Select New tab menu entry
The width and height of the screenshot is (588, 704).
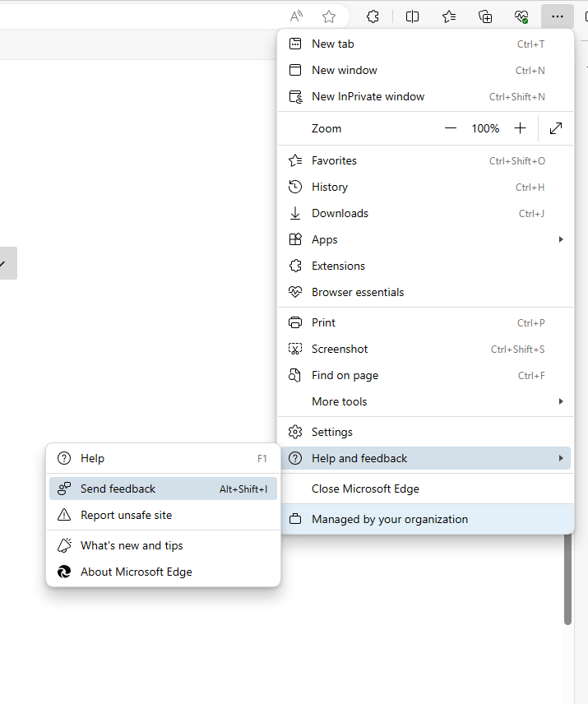425,44
